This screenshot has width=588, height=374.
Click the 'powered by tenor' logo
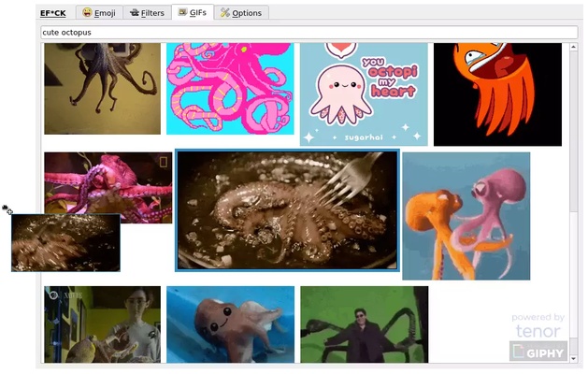click(x=538, y=325)
